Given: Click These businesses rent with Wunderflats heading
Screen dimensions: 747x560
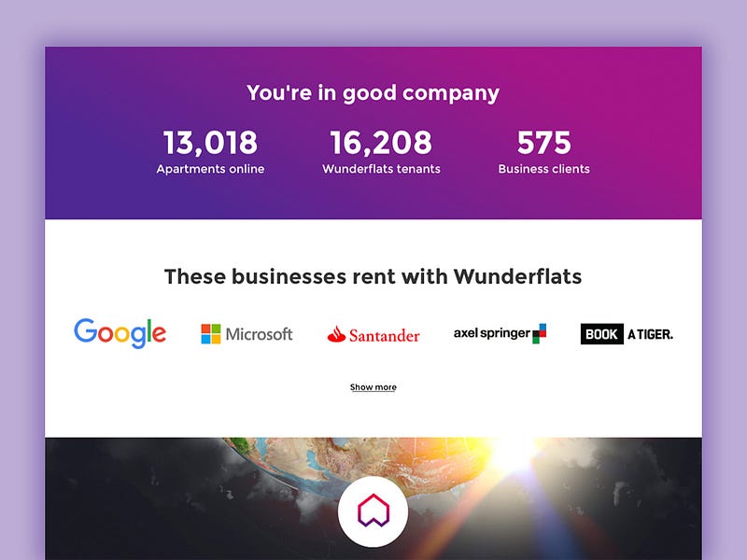Looking at the screenshot, I should click(x=373, y=276).
